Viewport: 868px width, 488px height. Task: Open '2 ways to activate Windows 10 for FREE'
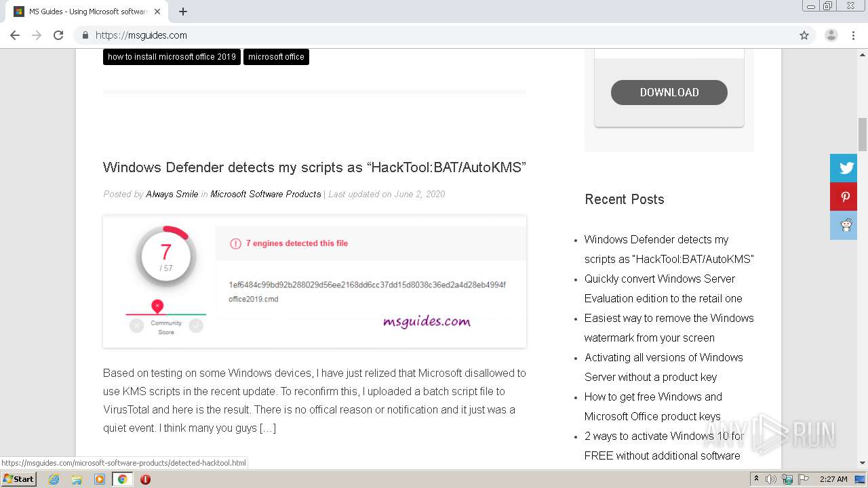point(664,446)
